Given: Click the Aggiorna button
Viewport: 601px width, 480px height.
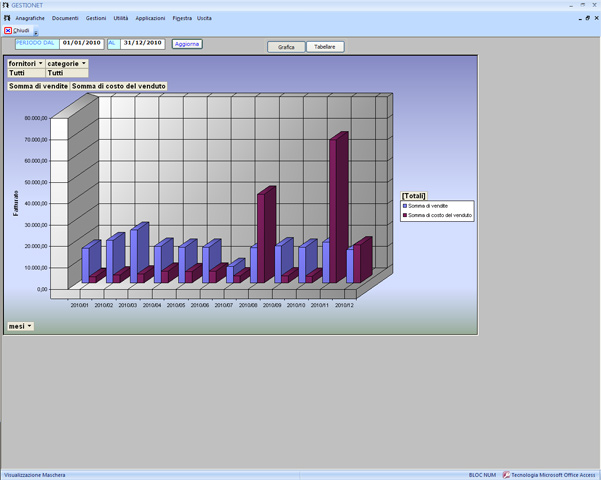Looking at the screenshot, I should 187,44.
